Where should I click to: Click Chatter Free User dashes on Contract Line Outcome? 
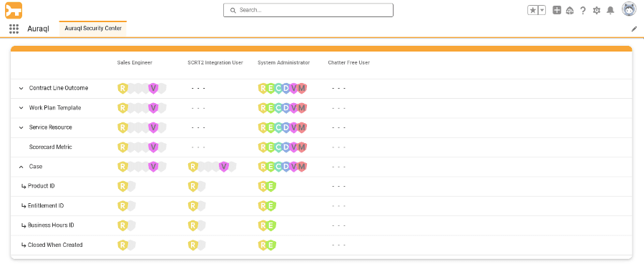coord(339,88)
